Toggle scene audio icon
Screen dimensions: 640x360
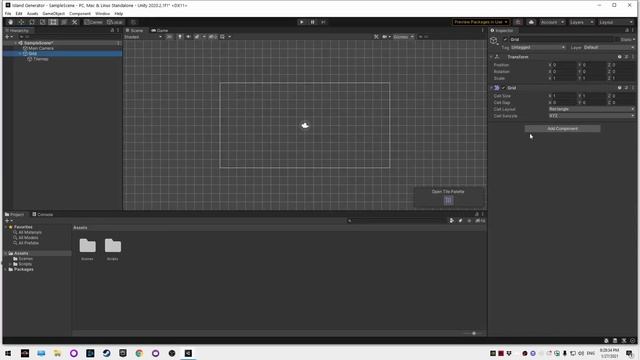click(x=188, y=37)
